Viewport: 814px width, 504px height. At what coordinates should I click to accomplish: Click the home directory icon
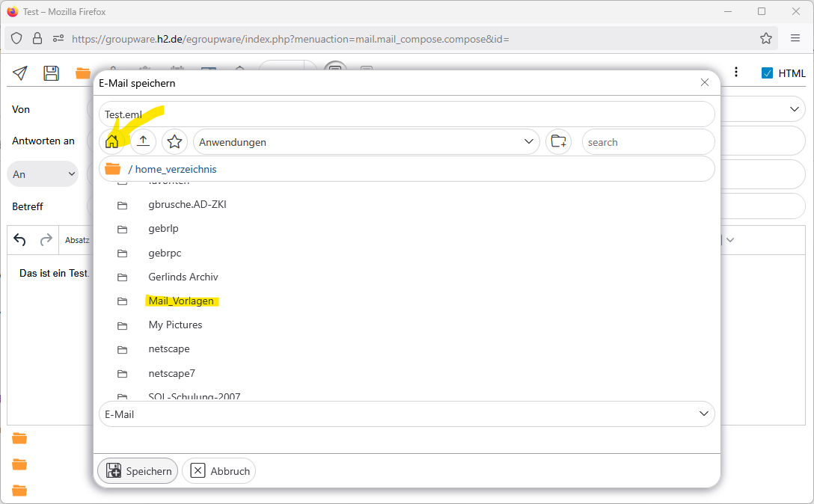112,141
